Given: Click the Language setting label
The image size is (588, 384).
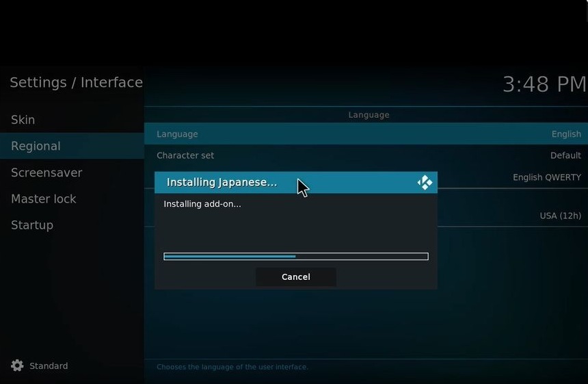Looking at the screenshot, I should click(177, 134).
